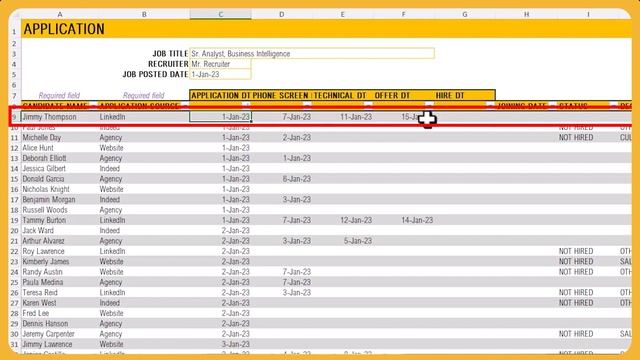Select the 'Dennis Hanson' cell

click(60, 323)
